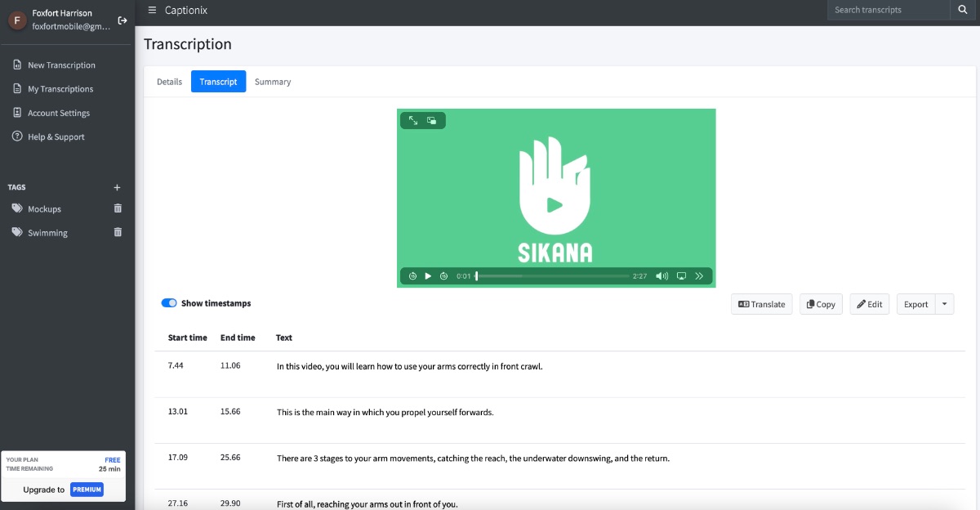Select the Mockups tag

coord(44,209)
